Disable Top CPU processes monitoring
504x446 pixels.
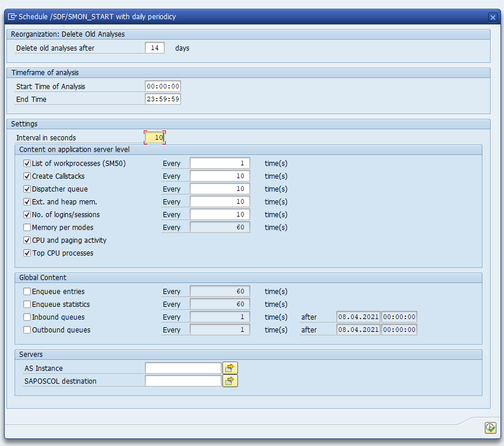(x=27, y=253)
